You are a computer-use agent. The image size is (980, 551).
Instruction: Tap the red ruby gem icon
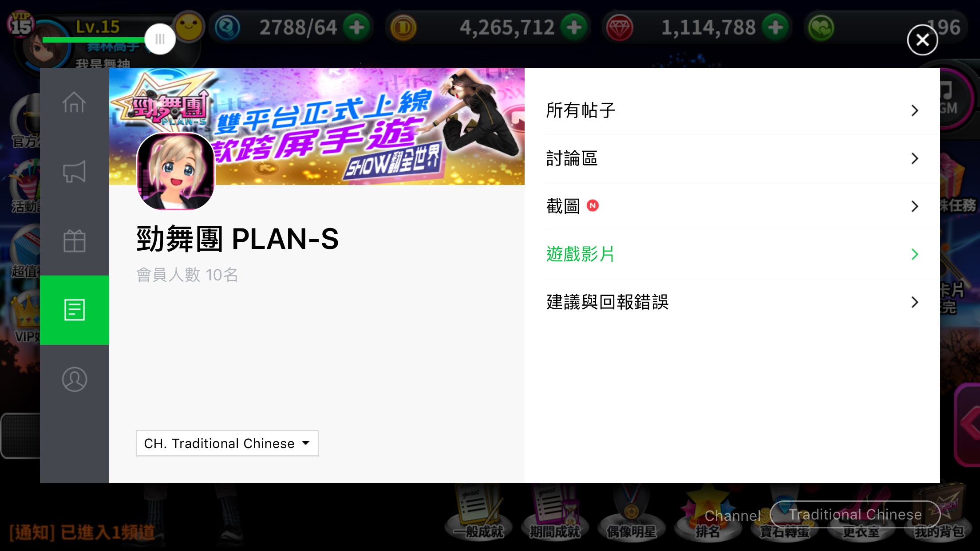[x=620, y=28]
